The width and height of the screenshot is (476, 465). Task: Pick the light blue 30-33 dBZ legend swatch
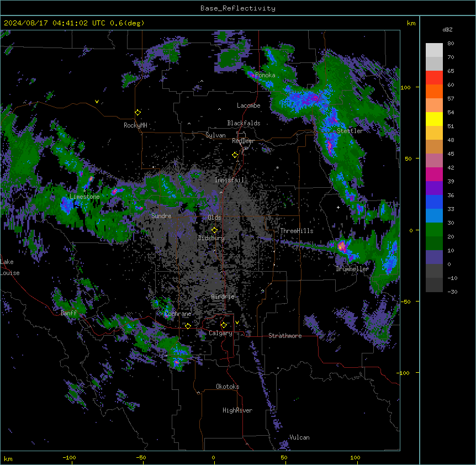434,216
